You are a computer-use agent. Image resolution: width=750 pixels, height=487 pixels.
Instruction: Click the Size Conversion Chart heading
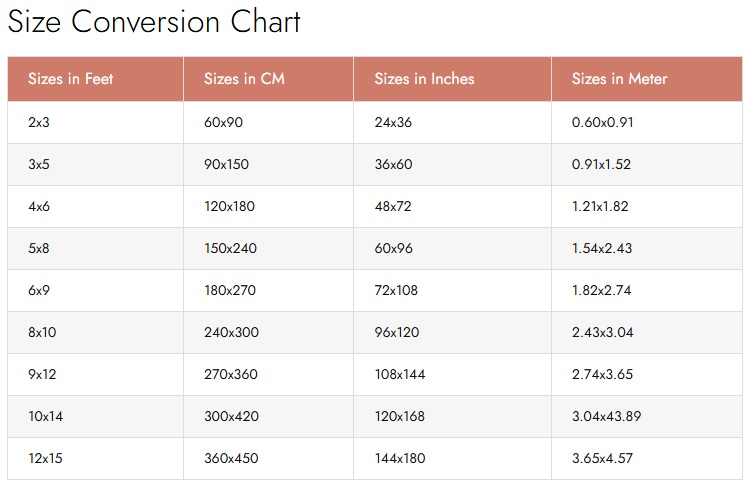click(154, 22)
